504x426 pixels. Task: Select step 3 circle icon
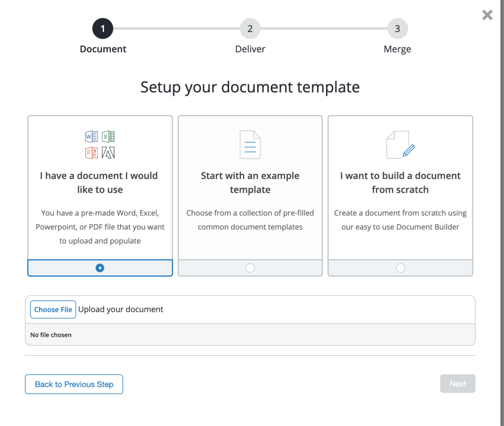(397, 28)
